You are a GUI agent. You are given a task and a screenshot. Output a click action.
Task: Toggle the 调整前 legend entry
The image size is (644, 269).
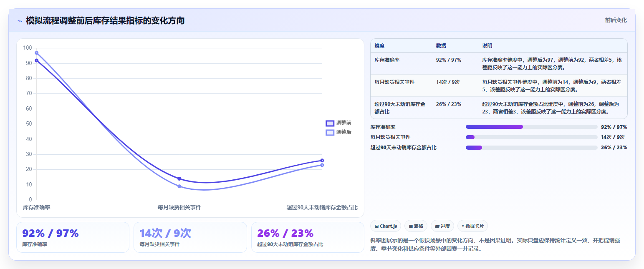pos(338,123)
